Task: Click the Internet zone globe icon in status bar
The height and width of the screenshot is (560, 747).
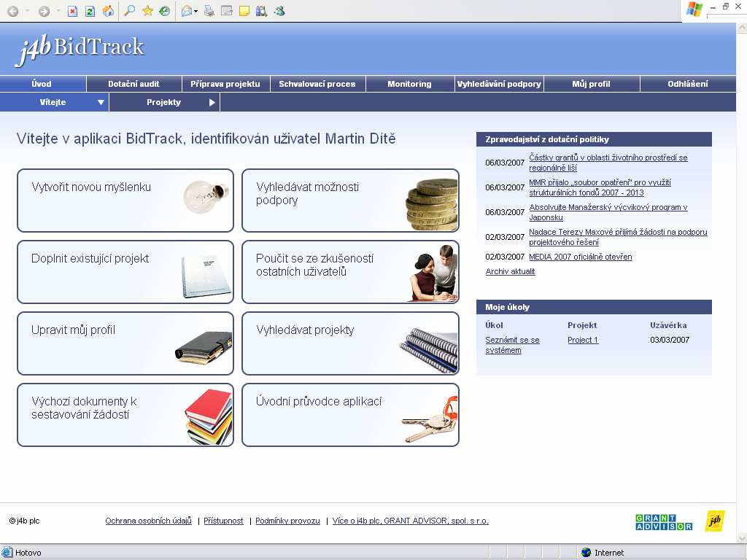Action: 586,553
